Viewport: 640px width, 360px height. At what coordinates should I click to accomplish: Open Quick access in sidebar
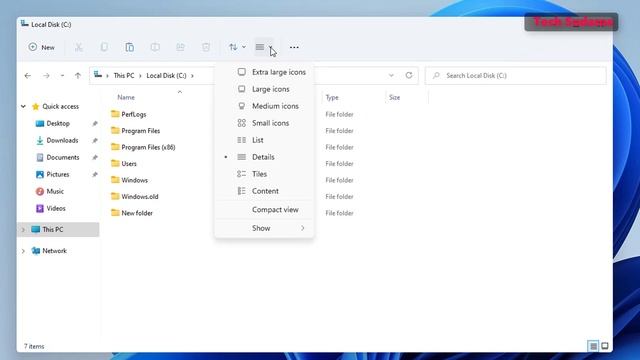pos(55,107)
